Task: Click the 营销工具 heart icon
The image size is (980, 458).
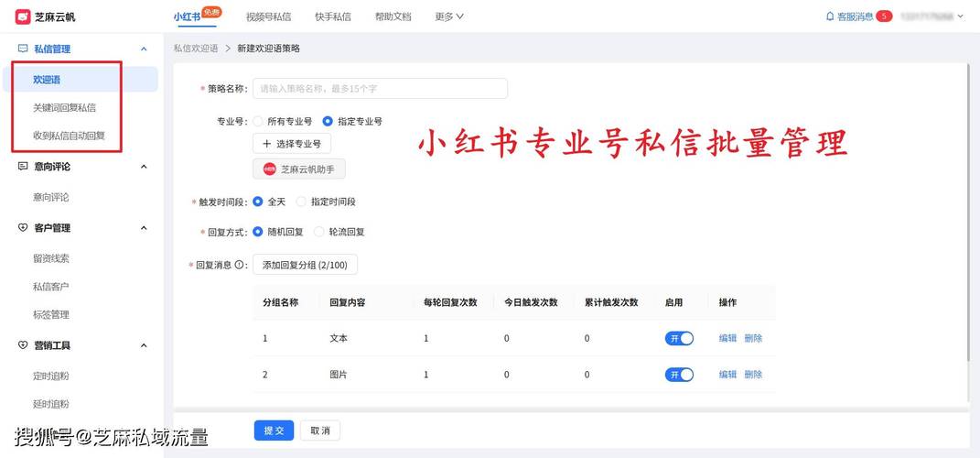Action: coord(23,345)
